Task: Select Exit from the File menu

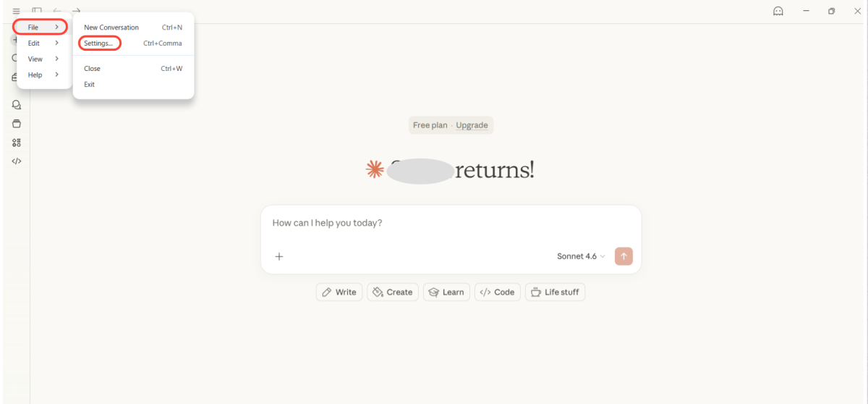Action: [90, 85]
